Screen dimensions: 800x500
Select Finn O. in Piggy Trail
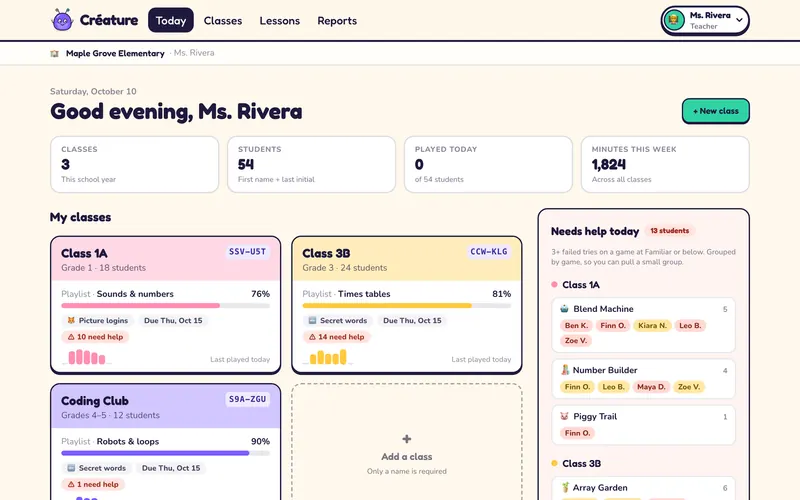(x=578, y=433)
